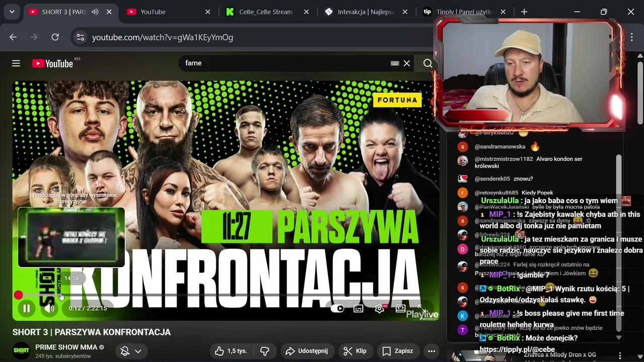The width and height of the screenshot is (644, 362).
Task: Click the sandramanowska fire emoji chat avatar
Action: tap(463, 147)
